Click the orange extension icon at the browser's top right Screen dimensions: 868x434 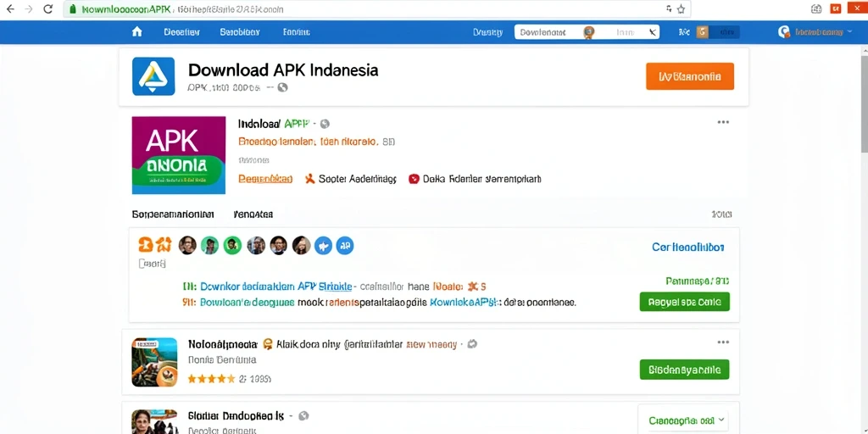(835, 8)
